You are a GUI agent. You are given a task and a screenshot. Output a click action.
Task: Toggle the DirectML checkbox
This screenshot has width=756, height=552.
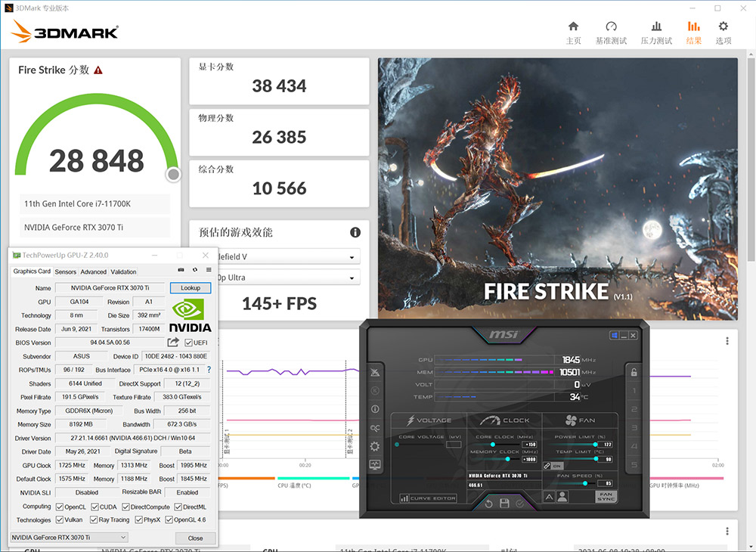[178, 507]
